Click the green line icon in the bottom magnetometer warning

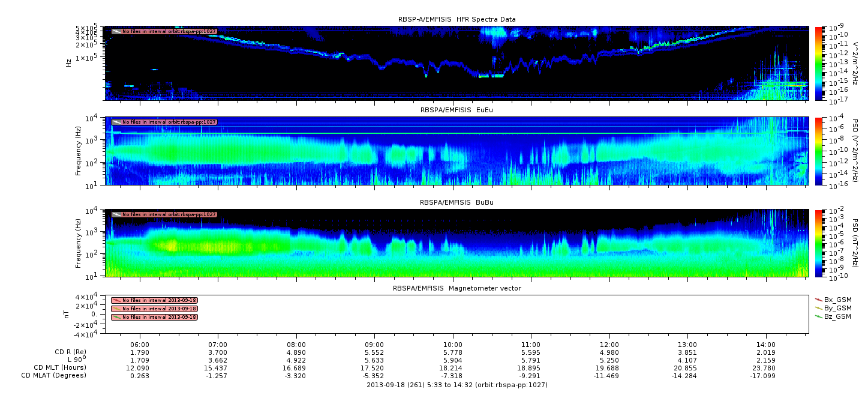(x=116, y=317)
